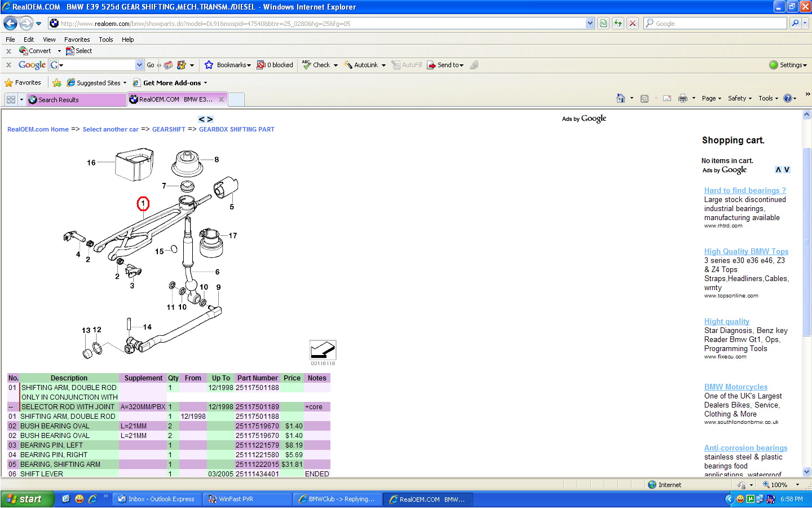This screenshot has height=508, width=812.
Task: Open the View menu
Action: pyautogui.click(x=49, y=40)
